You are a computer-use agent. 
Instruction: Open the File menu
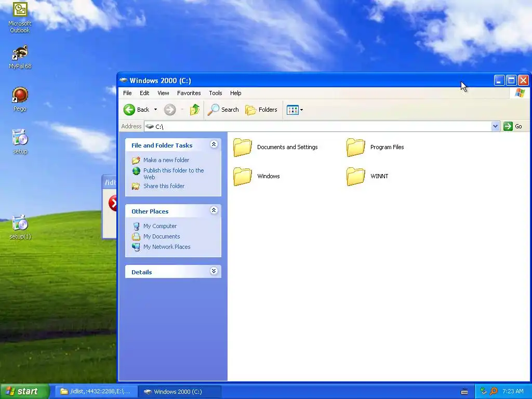click(127, 93)
